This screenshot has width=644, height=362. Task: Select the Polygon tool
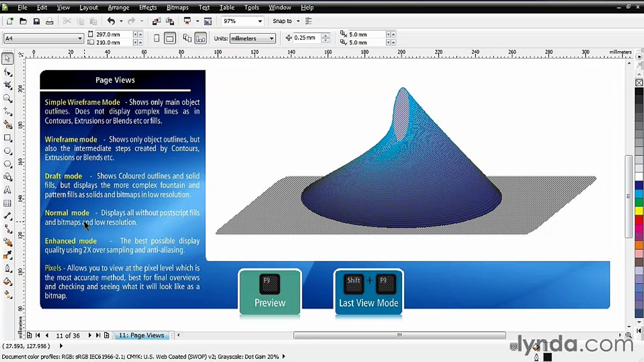point(8,163)
